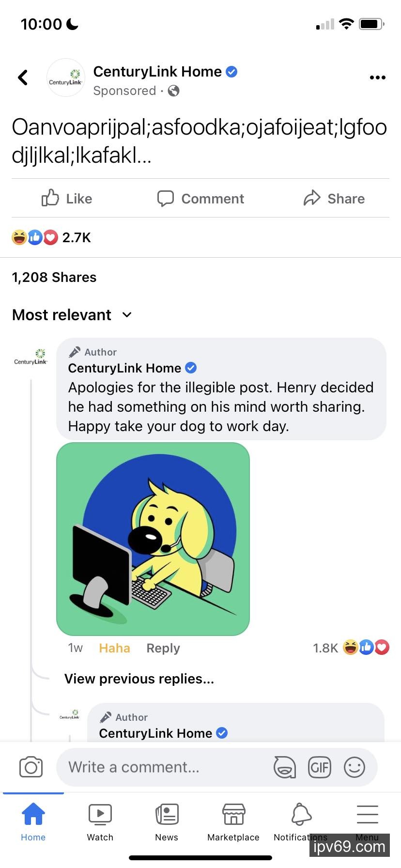Viewport: 401px width, 868px height.
Task: Expand View previous replies
Action: click(139, 679)
